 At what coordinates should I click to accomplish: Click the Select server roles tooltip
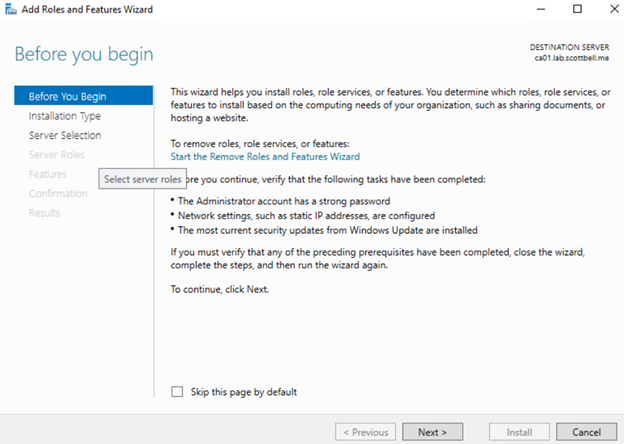[144, 178]
